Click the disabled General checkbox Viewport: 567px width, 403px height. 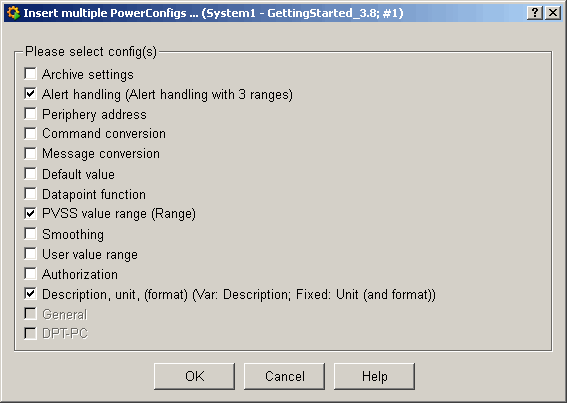click(x=30, y=314)
